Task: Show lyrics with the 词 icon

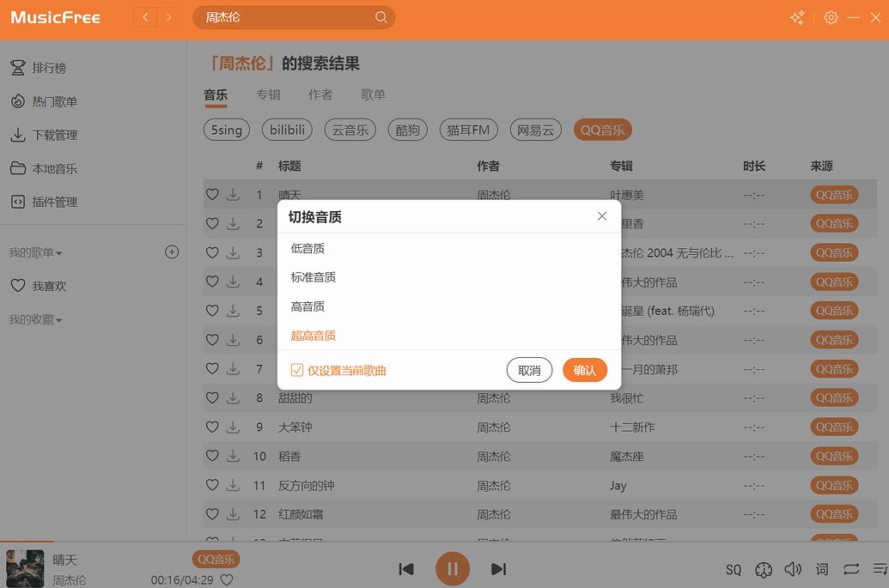Action: point(822,569)
